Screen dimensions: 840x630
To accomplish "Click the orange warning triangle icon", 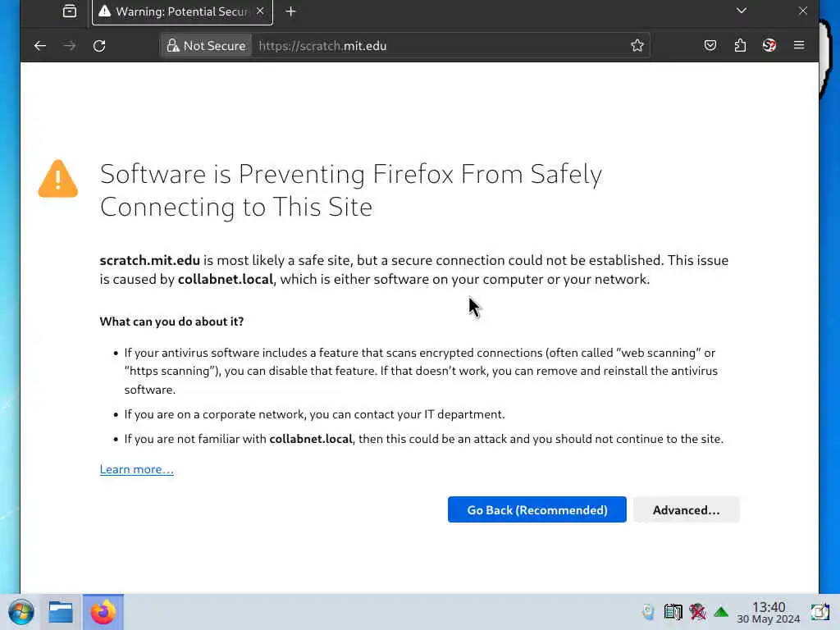I will pyautogui.click(x=58, y=179).
